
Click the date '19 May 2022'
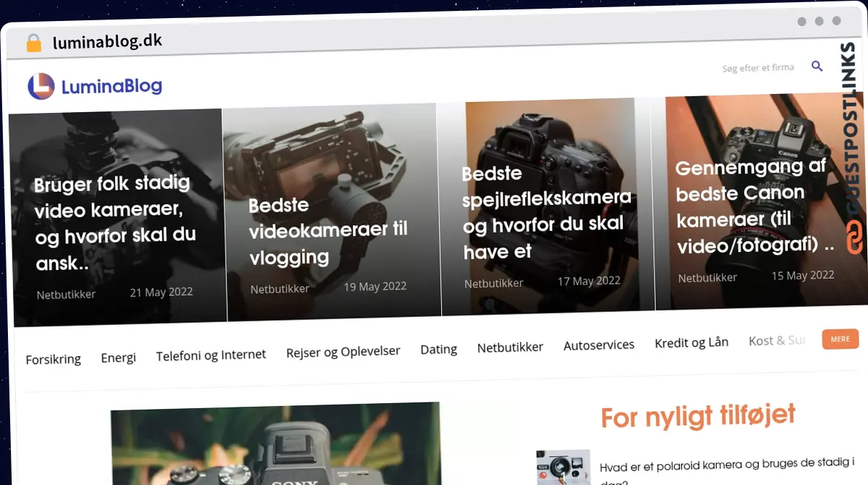pos(375,287)
